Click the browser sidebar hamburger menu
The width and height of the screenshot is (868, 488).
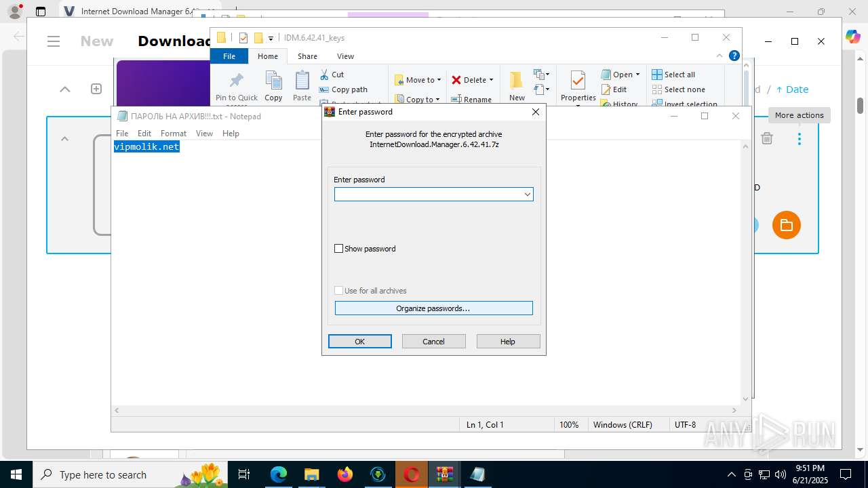click(54, 41)
